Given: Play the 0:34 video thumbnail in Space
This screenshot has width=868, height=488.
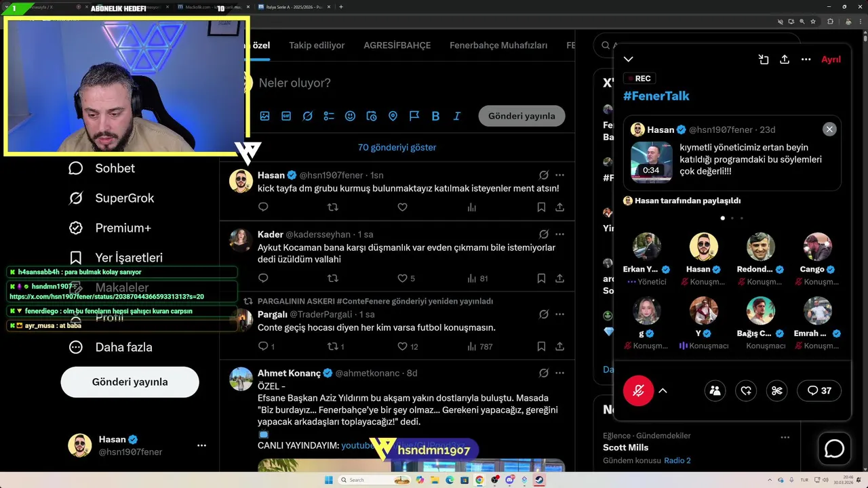Looking at the screenshot, I should tap(651, 162).
